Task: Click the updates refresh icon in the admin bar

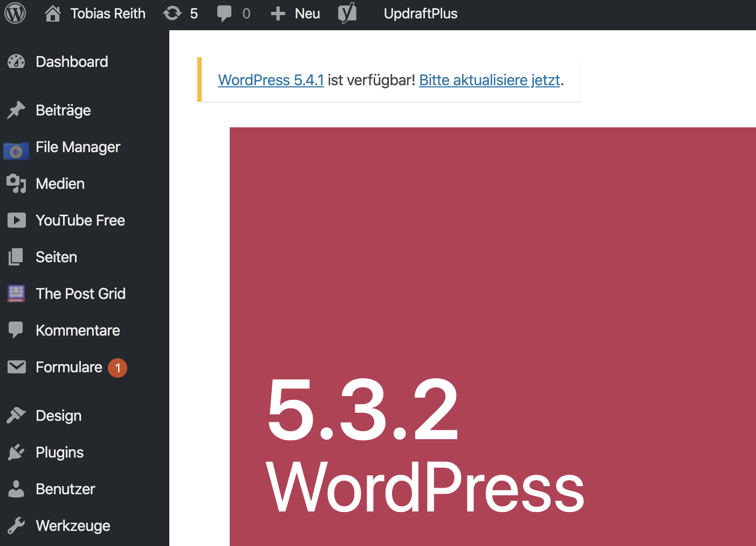Action: [173, 13]
